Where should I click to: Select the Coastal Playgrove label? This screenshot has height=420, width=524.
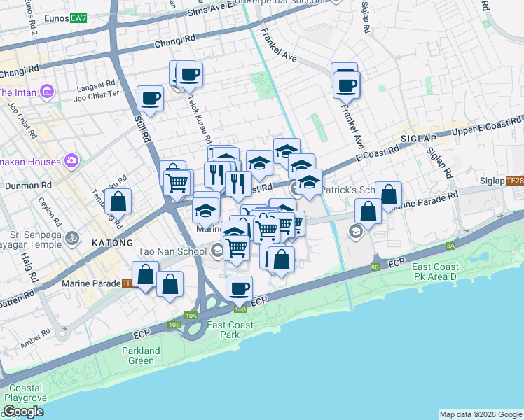point(26,393)
